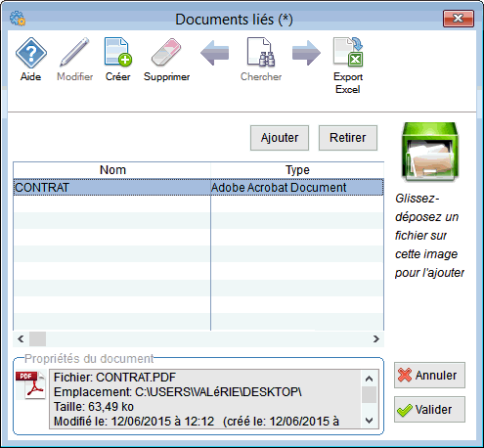Select the CONTRAT document row

click(198, 187)
